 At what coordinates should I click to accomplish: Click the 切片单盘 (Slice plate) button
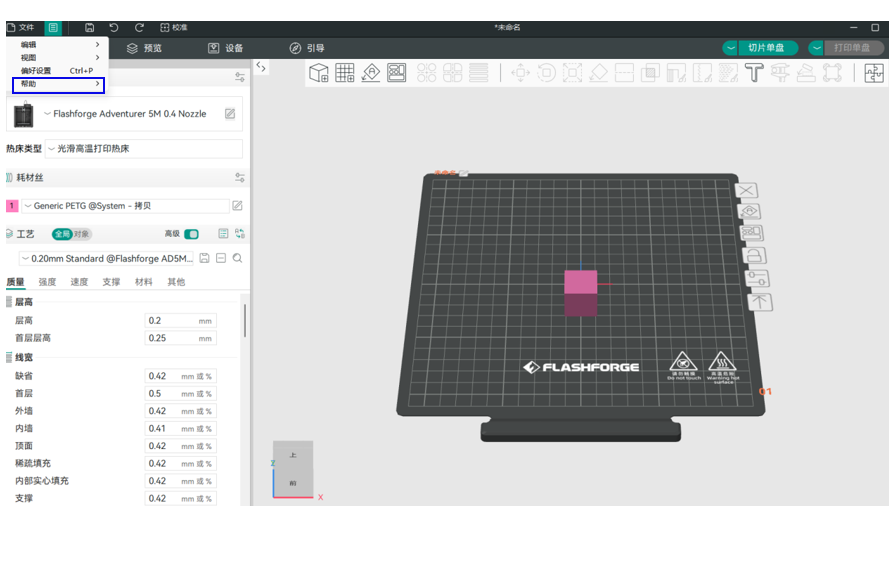(x=766, y=48)
